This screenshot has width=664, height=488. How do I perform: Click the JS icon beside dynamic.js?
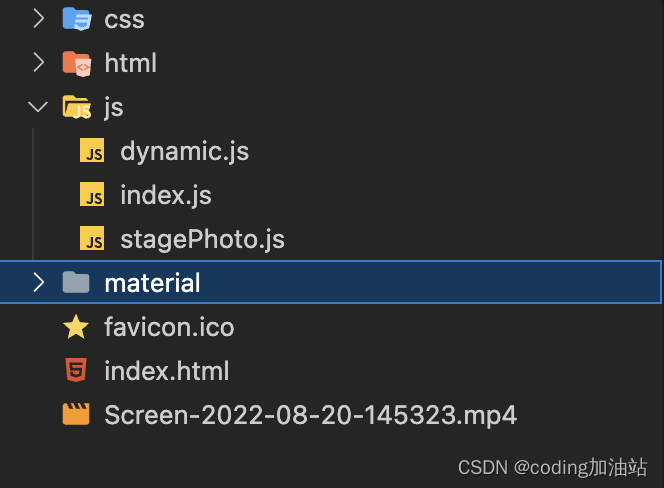pyautogui.click(x=92, y=150)
